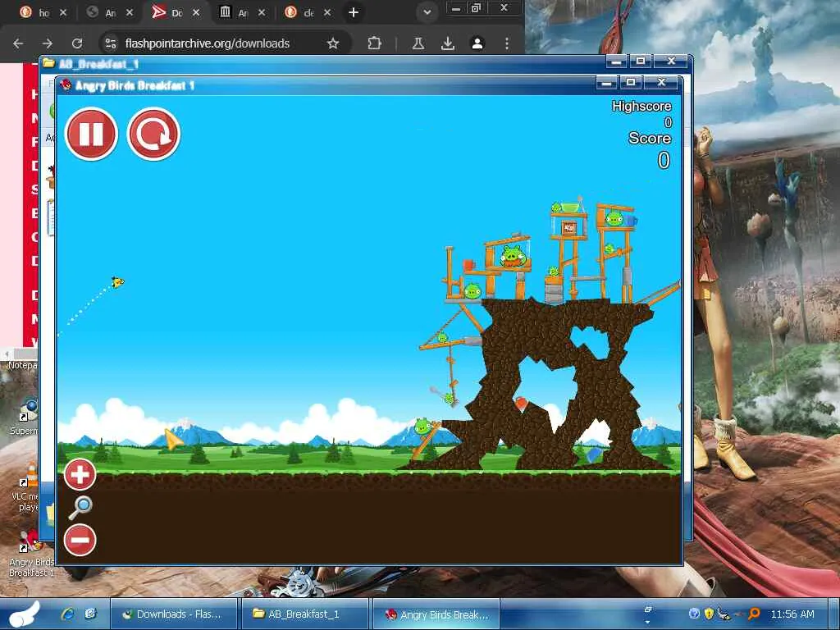
Task: Open the Chrome three-dot menu
Action: [x=507, y=43]
